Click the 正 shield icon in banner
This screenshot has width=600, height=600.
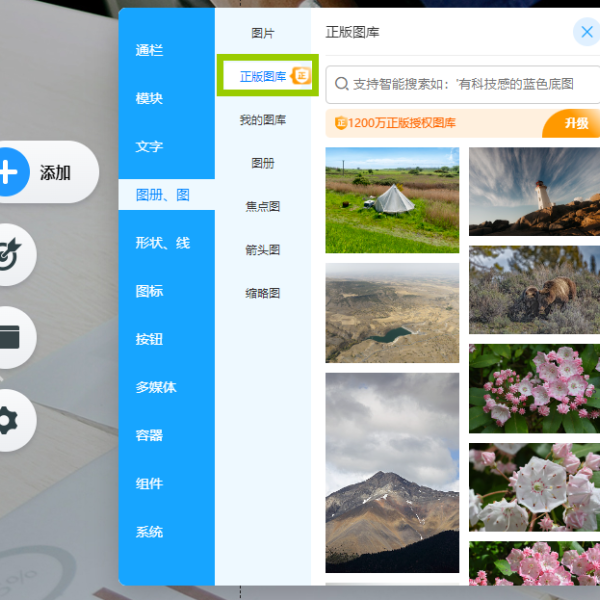(x=340, y=123)
